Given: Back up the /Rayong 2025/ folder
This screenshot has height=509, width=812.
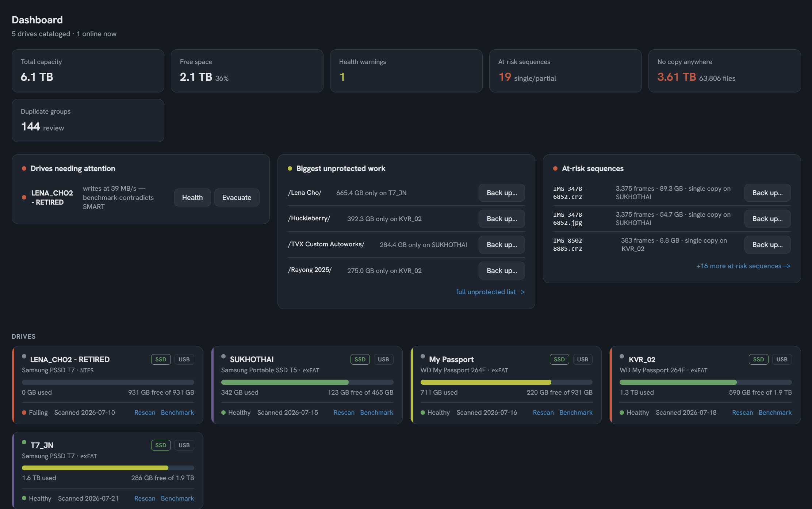Looking at the screenshot, I should 502,270.
